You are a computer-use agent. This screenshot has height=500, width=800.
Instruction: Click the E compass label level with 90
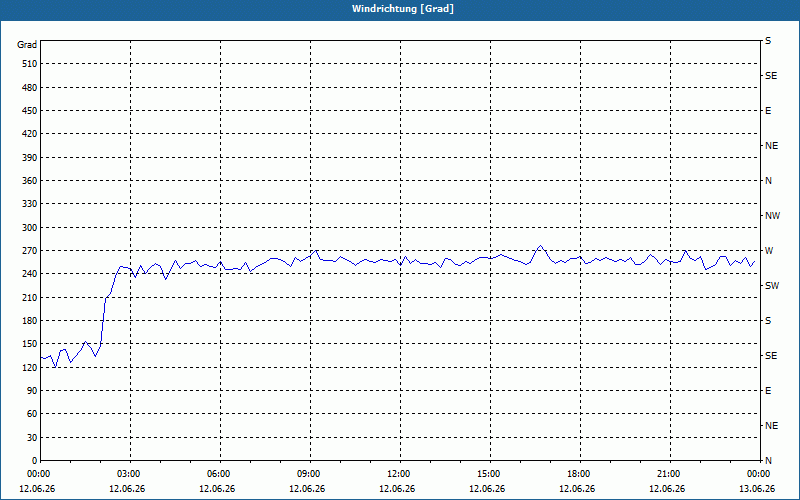click(768, 391)
